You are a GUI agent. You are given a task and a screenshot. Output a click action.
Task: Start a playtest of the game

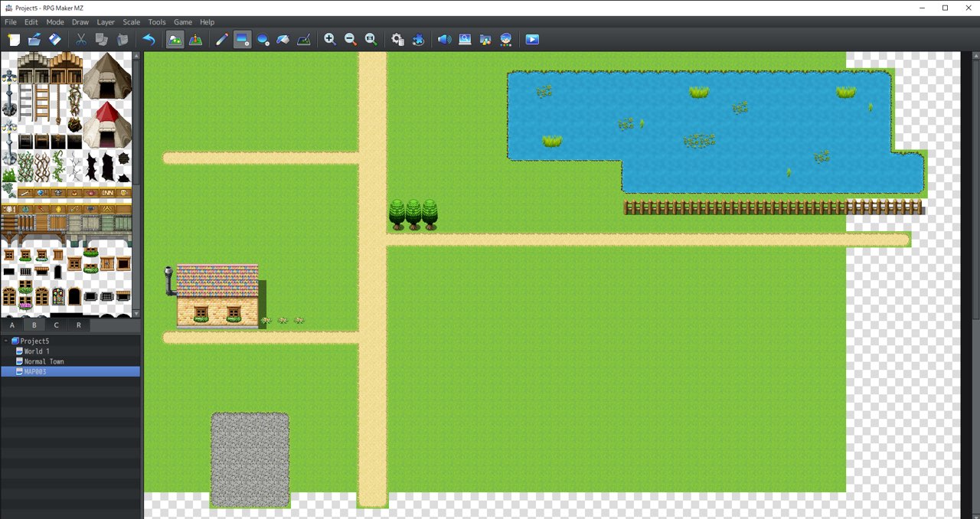coord(532,39)
